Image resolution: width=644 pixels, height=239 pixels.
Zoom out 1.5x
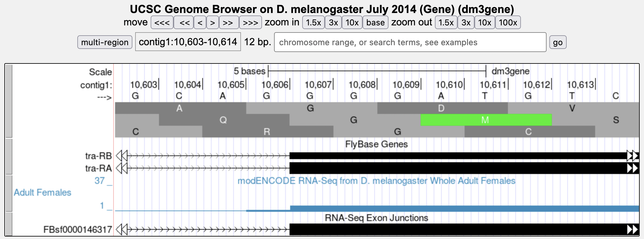pyautogui.click(x=446, y=23)
